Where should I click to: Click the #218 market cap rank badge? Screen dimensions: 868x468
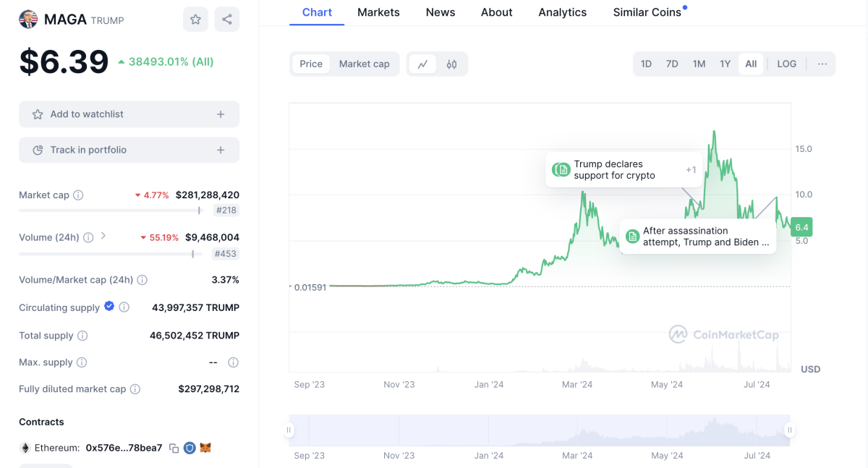pos(226,210)
